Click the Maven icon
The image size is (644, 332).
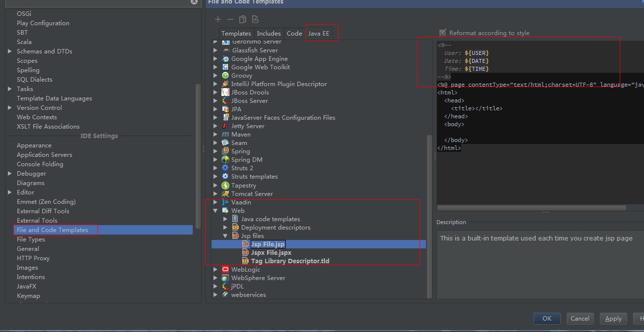click(x=225, y=134)
